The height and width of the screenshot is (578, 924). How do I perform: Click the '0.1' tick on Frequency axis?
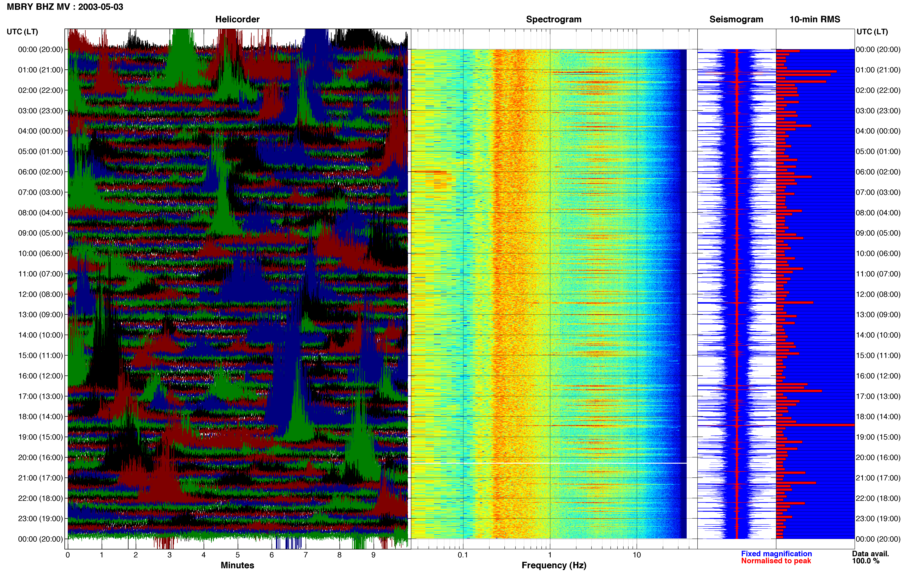pyautogui.click(x=463, y=555)
